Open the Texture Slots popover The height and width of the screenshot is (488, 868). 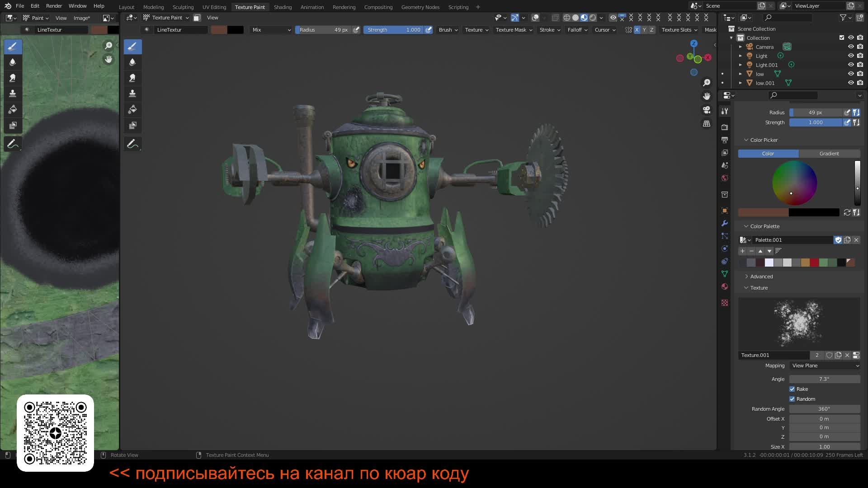tap(679, 30)
